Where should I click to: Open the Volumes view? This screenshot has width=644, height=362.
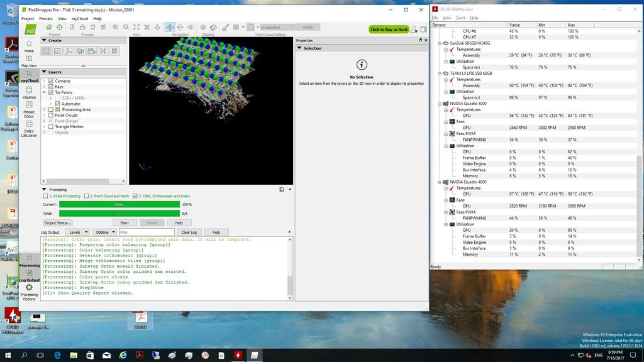tap(29, 92)
